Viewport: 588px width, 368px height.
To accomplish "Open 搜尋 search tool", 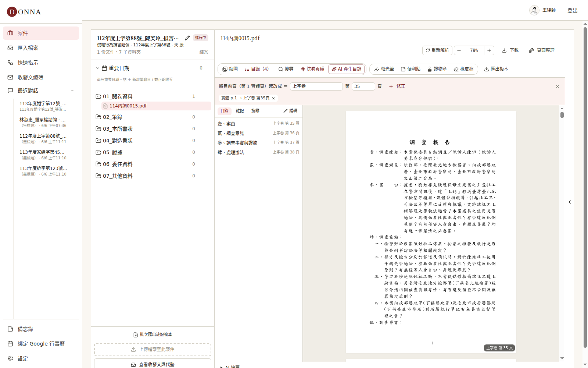I will point(286,69).
